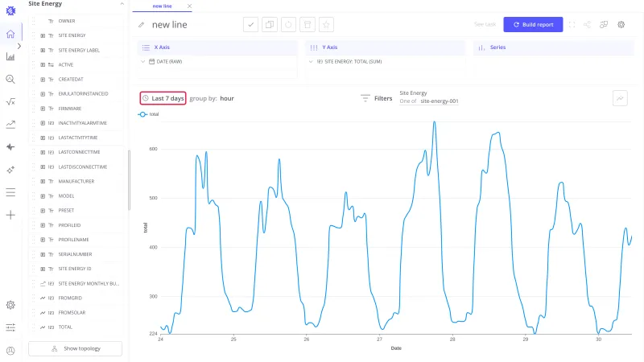
Task: Click the Y Axis panel header
Action: [386, 47]
